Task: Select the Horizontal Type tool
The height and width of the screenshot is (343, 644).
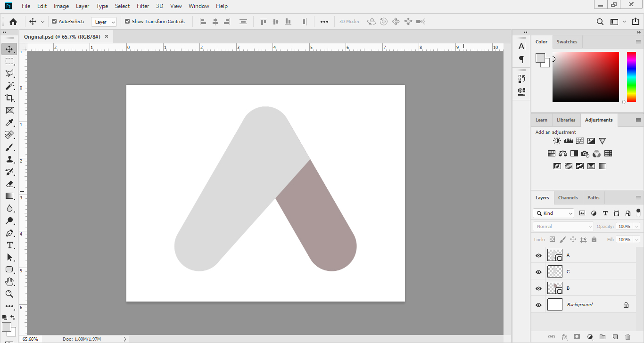Action: (9, 245)
